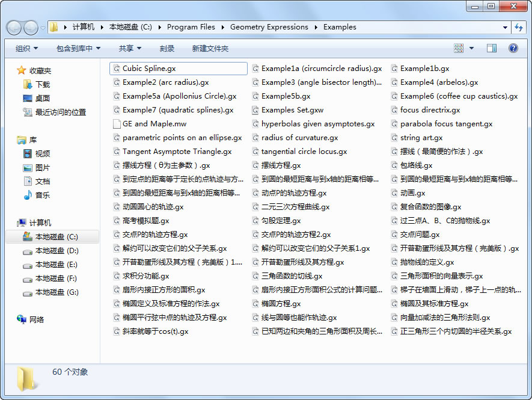Select the Geometry Expressions breadcrumb segment
Screen dimensions: 532x400
tap(269, 27)
